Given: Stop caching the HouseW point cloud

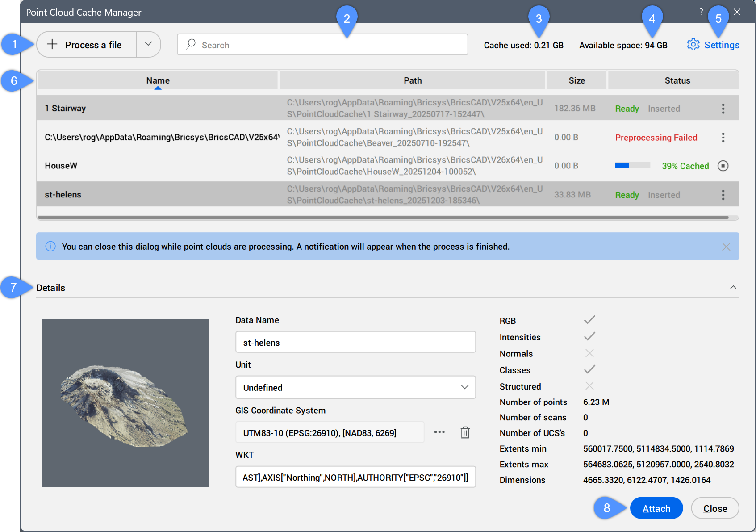Looking at the screenshot, I should point(723,166).
